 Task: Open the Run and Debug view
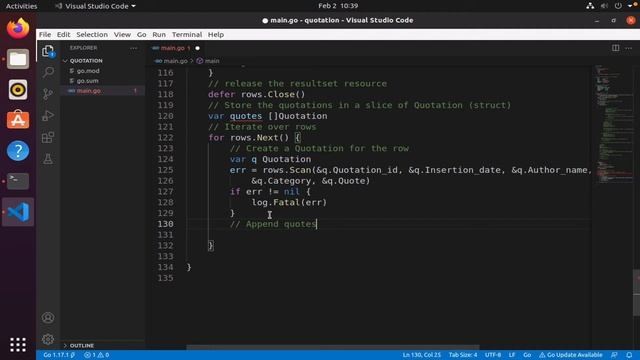click(x=48, y=116)
